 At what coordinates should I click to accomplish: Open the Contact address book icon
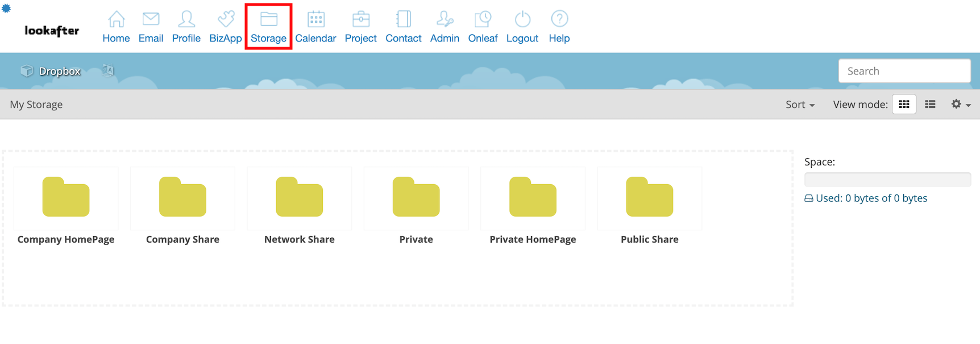(403, 19)
